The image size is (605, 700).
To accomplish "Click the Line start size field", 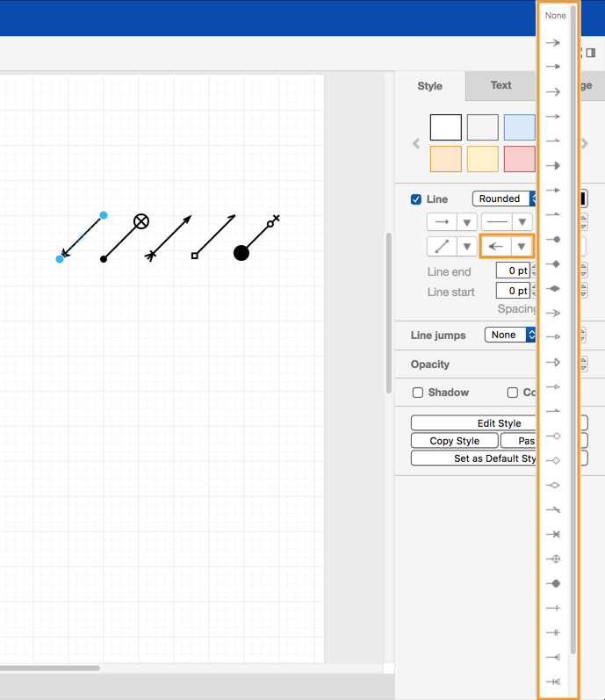I will [x=513, y=291].
